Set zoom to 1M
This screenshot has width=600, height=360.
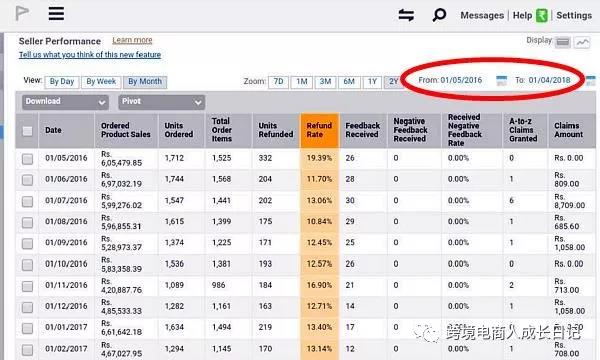pos(302,81)
